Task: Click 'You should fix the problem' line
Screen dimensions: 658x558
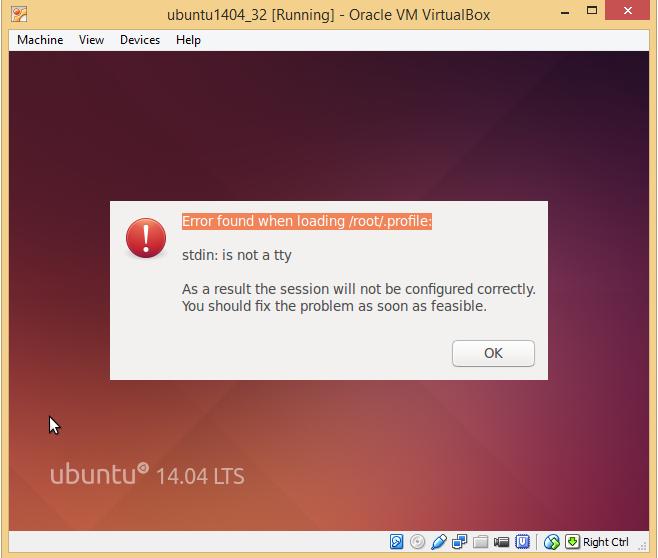Action: [x=334, y=306]
